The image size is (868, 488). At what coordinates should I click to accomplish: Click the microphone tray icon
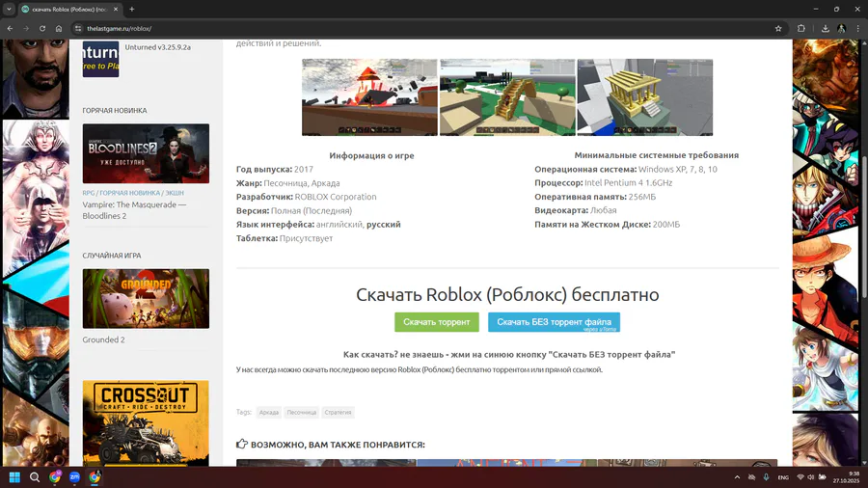pos(766,477)
